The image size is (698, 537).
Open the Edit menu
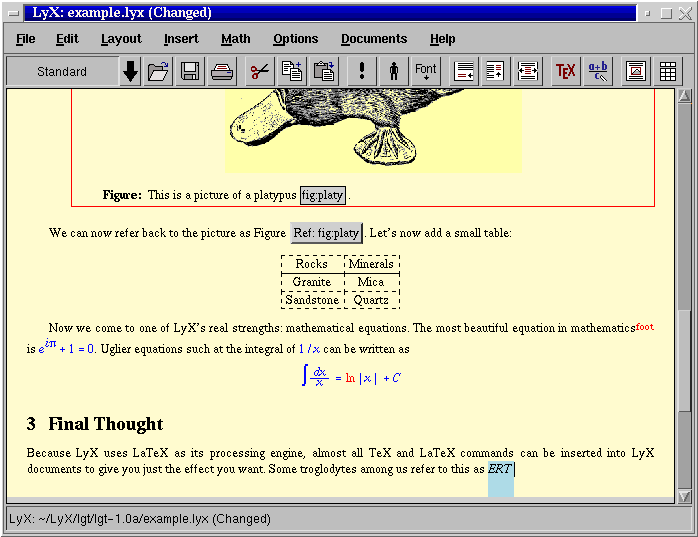click(67, 39)
